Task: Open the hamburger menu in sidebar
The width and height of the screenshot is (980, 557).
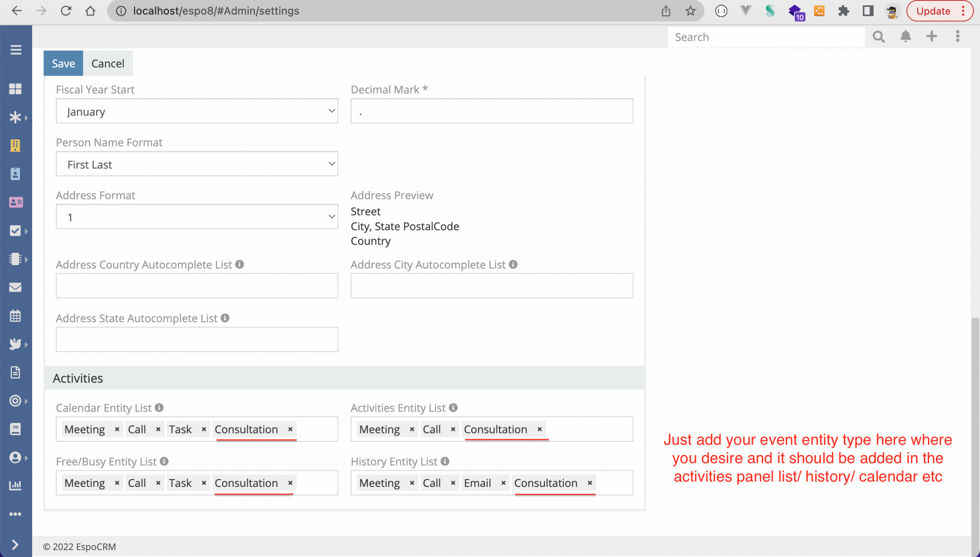Action: point(16,50)
